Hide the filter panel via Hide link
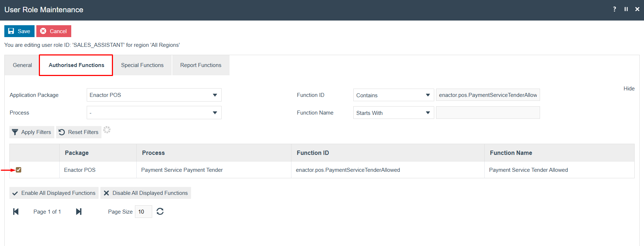The height and width of the screenshot is (246, 644). click(629, 89)
